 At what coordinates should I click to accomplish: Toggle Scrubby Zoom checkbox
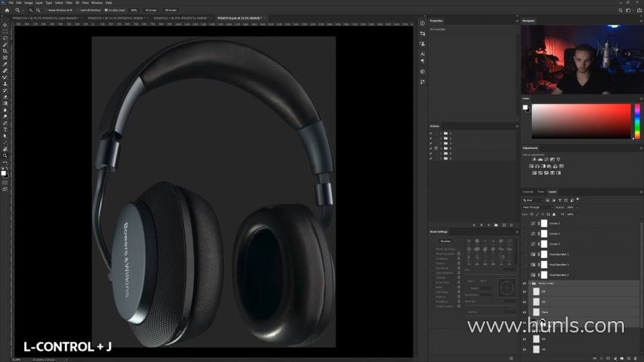tap(106, 10)
